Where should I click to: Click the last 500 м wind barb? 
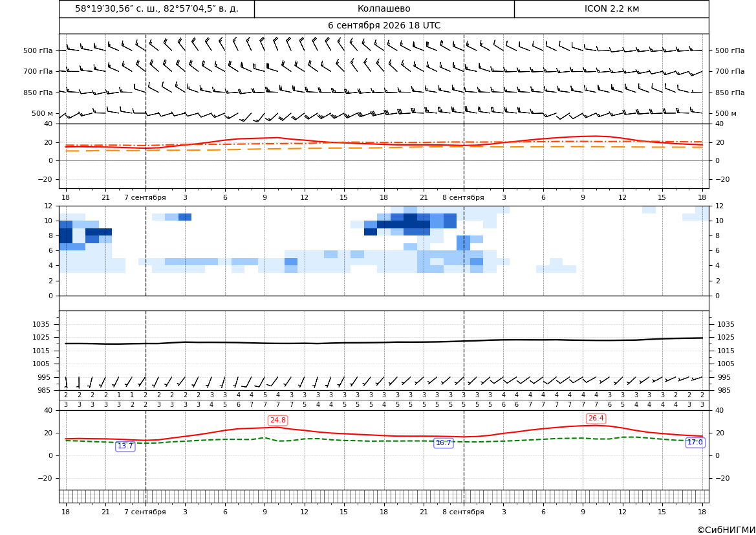696,111
